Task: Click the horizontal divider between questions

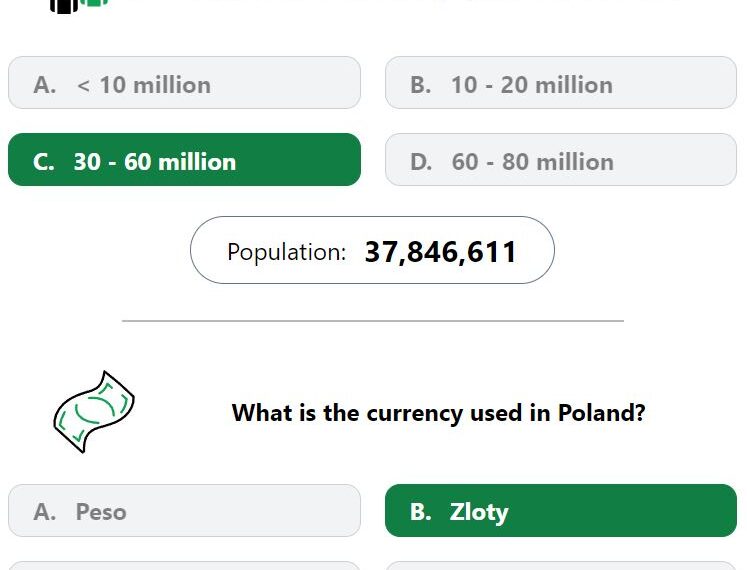Action: [x=373, y=321]
